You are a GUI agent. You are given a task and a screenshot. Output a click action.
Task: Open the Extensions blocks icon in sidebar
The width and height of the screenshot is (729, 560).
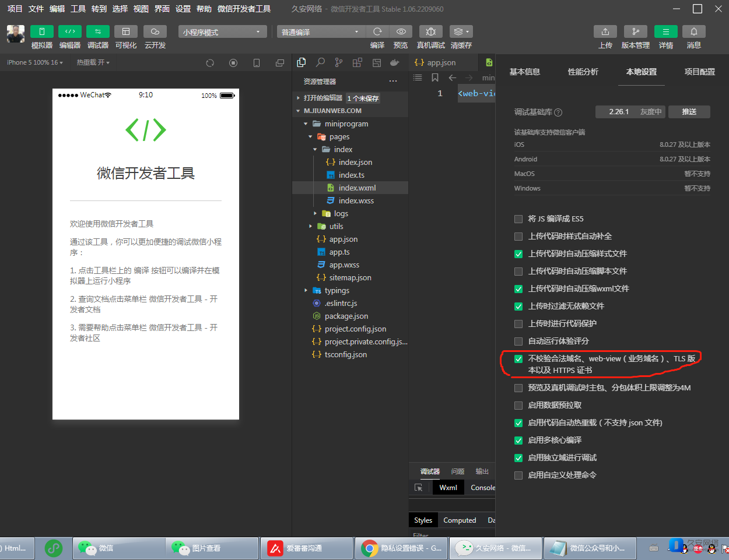click(x=358, y=62)
